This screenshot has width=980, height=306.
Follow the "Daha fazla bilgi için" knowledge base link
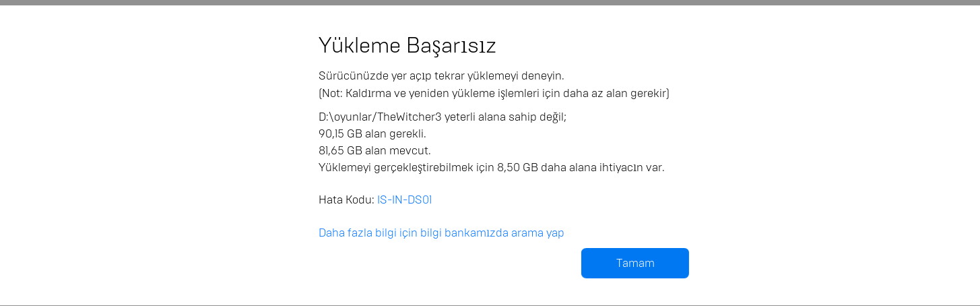[367, 233]
